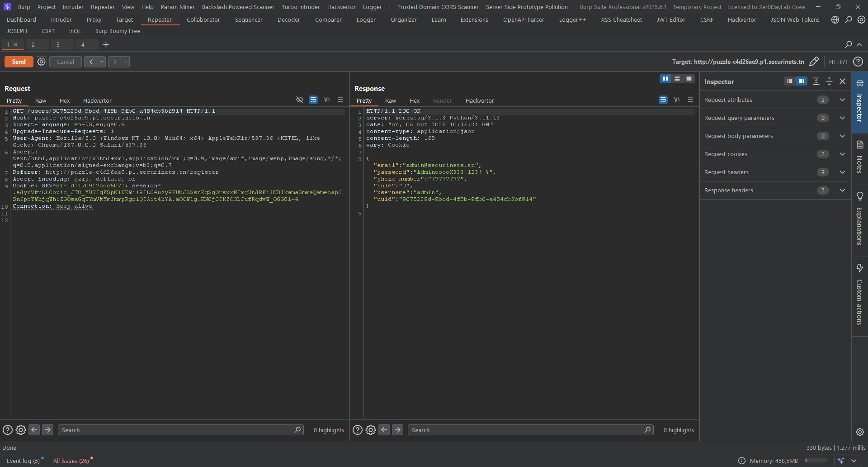Search Repeater tabs with the magnifier icon
This screenshot has width=868, height=467.
848,44
